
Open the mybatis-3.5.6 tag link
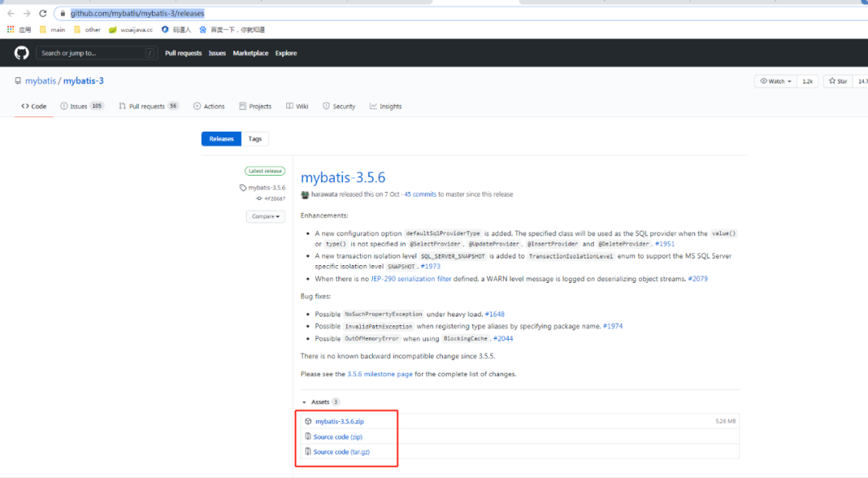point(267,187)
